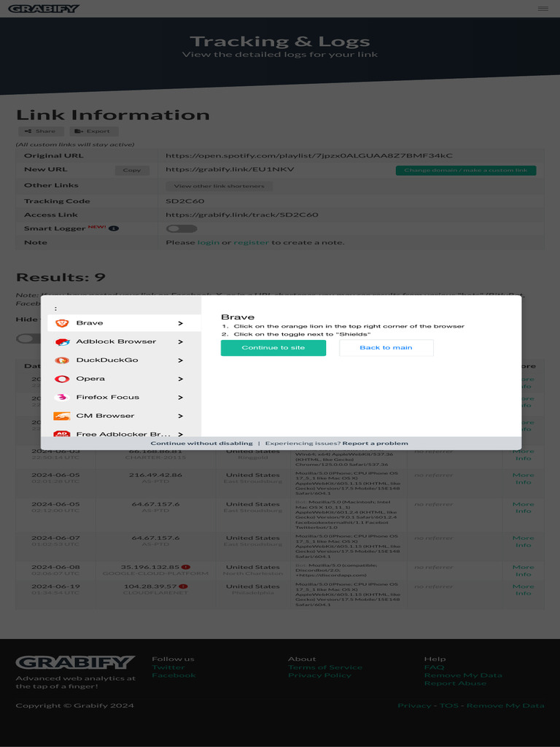
Task: Open the login link in the Note row
Action: [x=209, y=242]
